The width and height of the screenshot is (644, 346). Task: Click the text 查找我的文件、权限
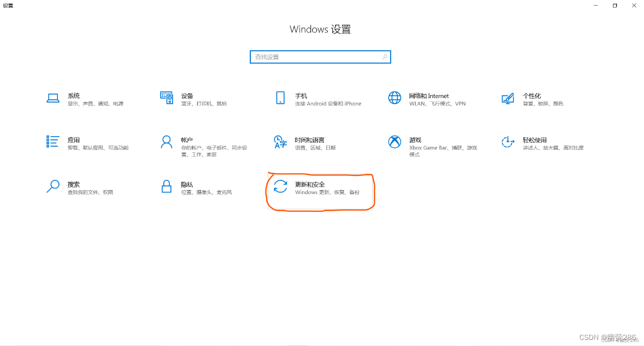pyautogui.click(x=91, y=193)
